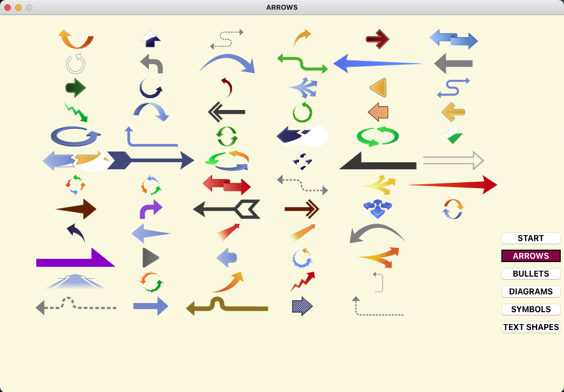Select the long red tapered right arrow

[x=453, y=185]
